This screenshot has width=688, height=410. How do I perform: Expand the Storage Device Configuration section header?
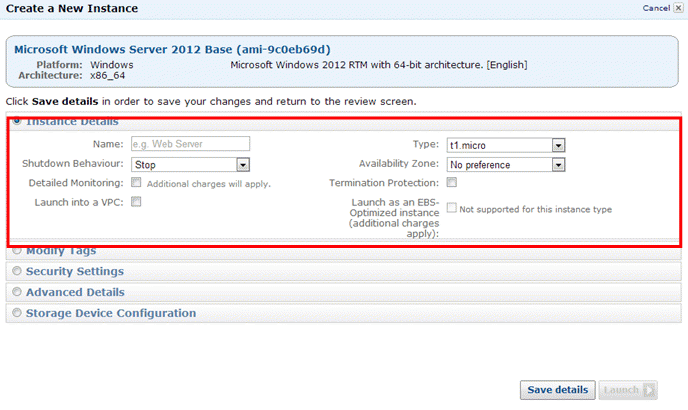(x=344, y=313)
